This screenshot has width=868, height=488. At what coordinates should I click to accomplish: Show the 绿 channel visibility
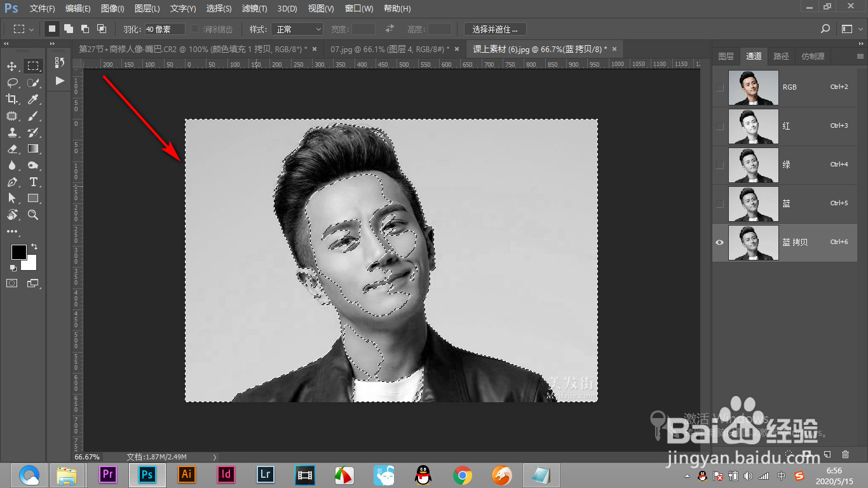pyautogui.click(x=719, y=165)
